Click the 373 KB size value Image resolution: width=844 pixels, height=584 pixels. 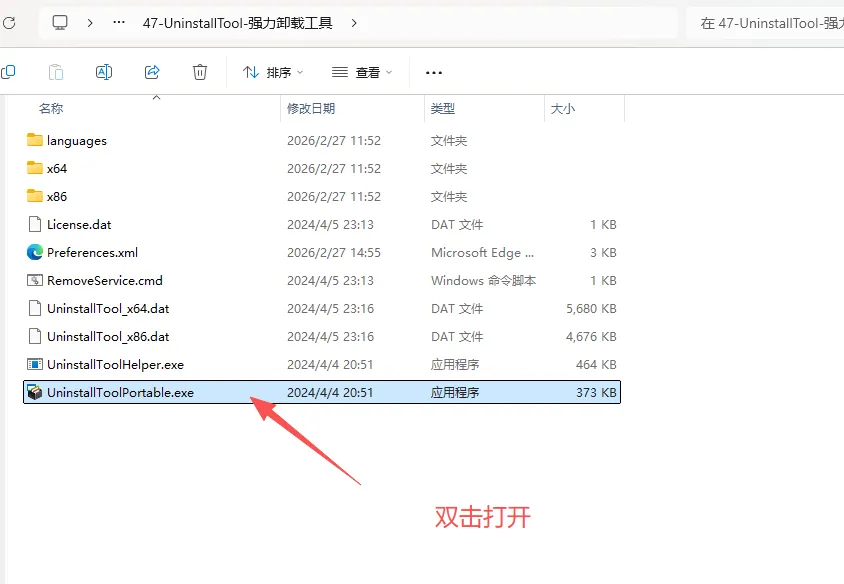pyautogui.click(x=596, y=392)
